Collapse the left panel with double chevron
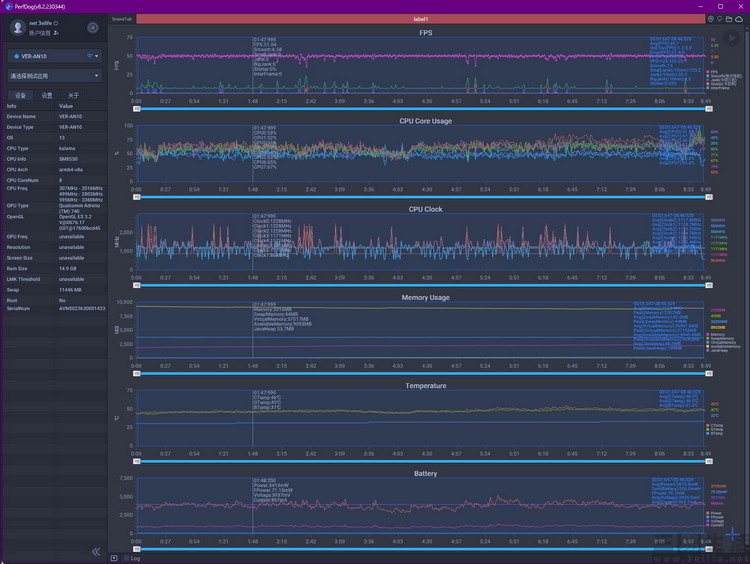The image size is (750, 564). [x=96, y=552]
